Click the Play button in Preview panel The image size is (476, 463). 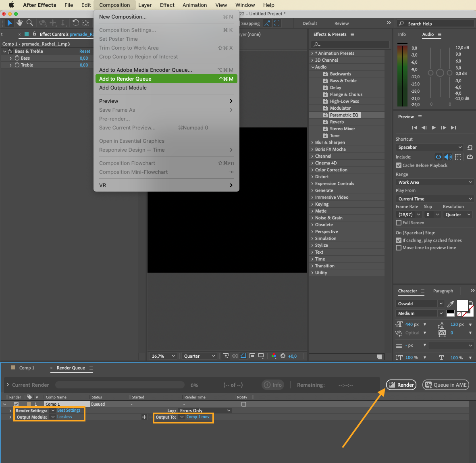(x=434, y=127)
